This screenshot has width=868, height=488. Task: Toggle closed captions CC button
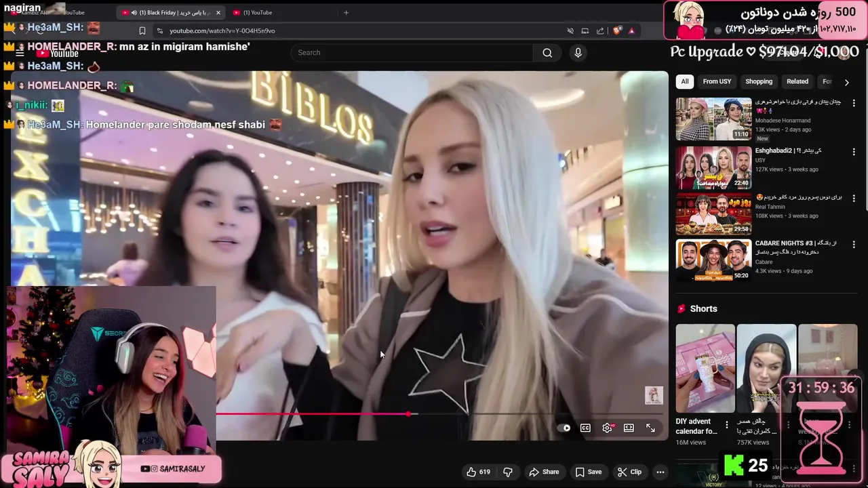coord(585,428)
